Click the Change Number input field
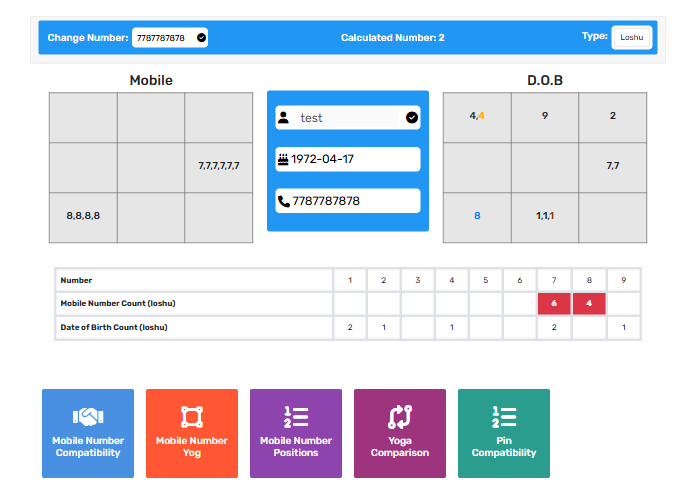 coord(162,38)
